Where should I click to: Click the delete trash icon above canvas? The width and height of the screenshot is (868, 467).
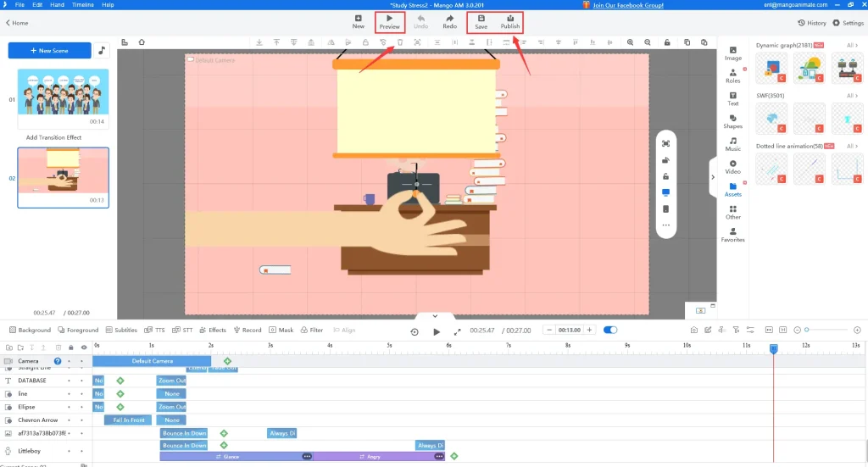point(400,42)
